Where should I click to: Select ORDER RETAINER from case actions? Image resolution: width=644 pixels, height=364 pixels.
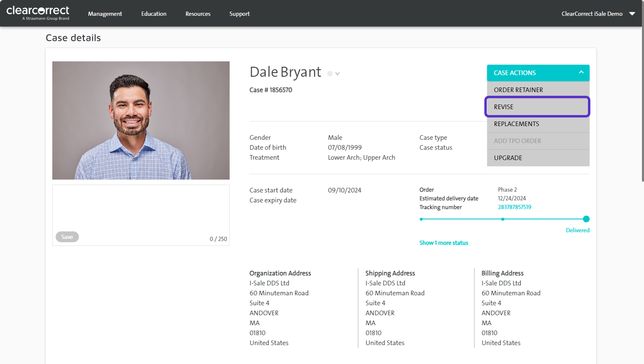tap(518, 90)
